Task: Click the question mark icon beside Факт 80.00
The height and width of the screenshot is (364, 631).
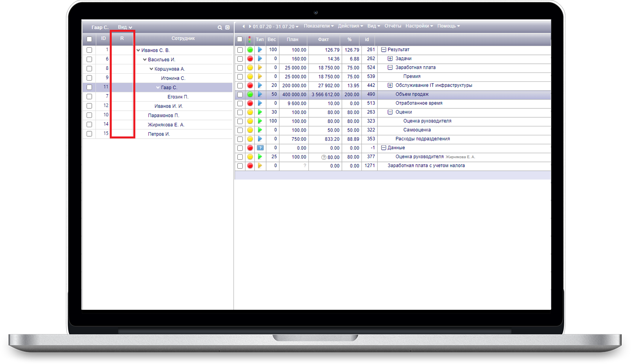Action: click(324, 157)
